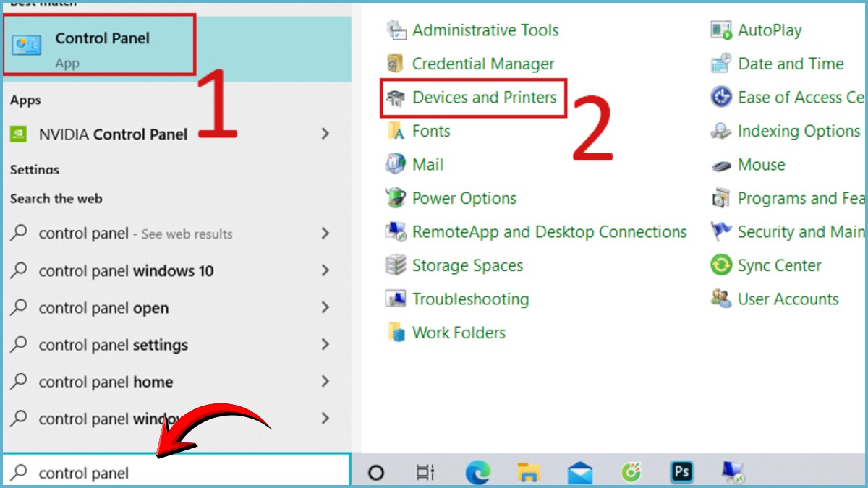Image resolution: width=868 pixels, height=488 pixels.
Task: Open Storage Spaces
Action: [467, 265]
